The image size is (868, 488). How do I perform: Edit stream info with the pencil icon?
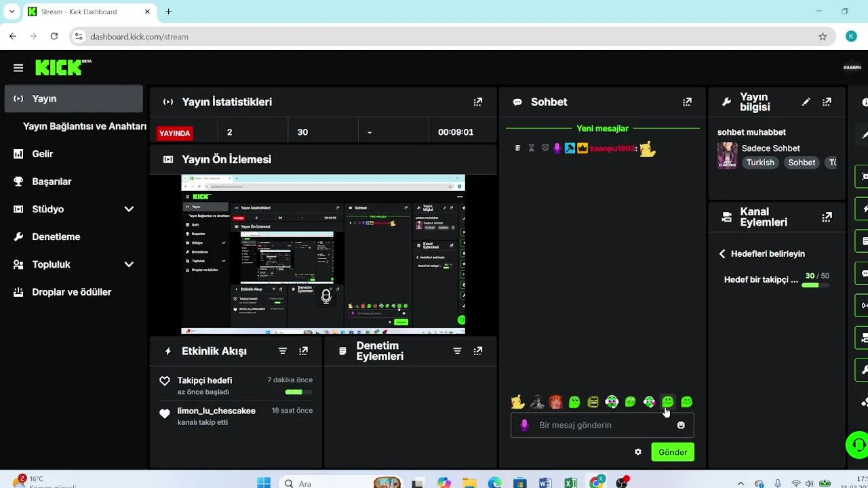[806, 102]
